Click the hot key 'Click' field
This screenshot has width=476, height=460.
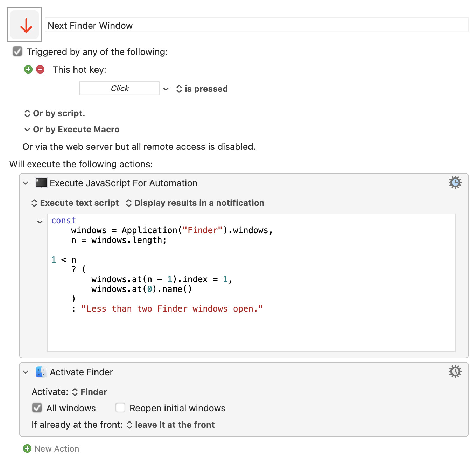(119, 88)
